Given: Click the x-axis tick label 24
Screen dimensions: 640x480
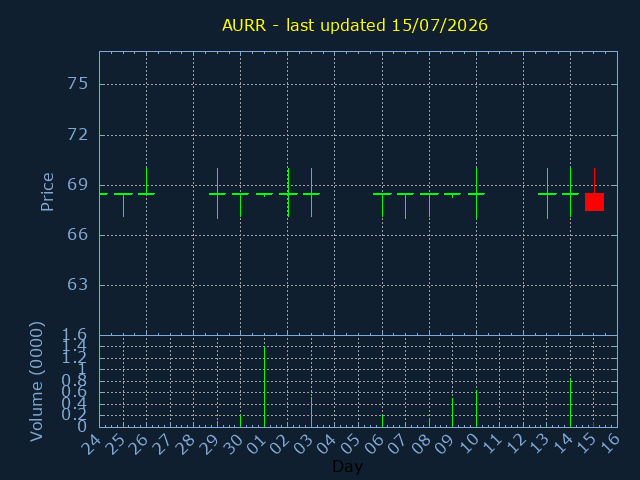Looking at the screenshot, I should click(91, 444).
